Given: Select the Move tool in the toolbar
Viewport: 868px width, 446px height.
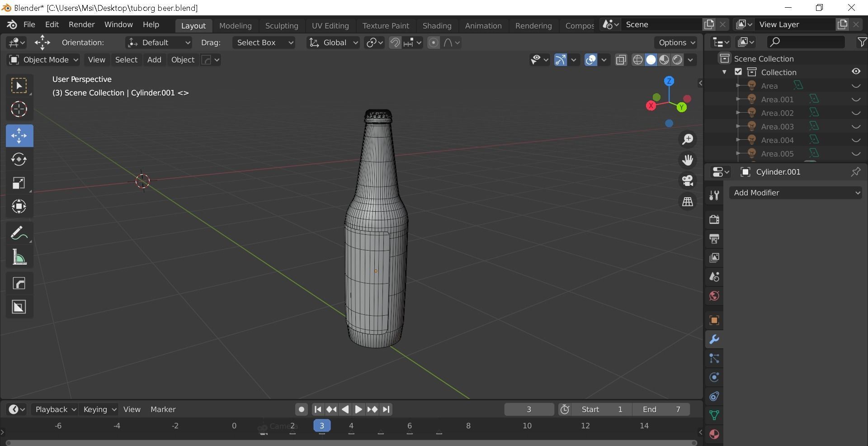Looking at the screenshot, I should click(x=19, y=136).
